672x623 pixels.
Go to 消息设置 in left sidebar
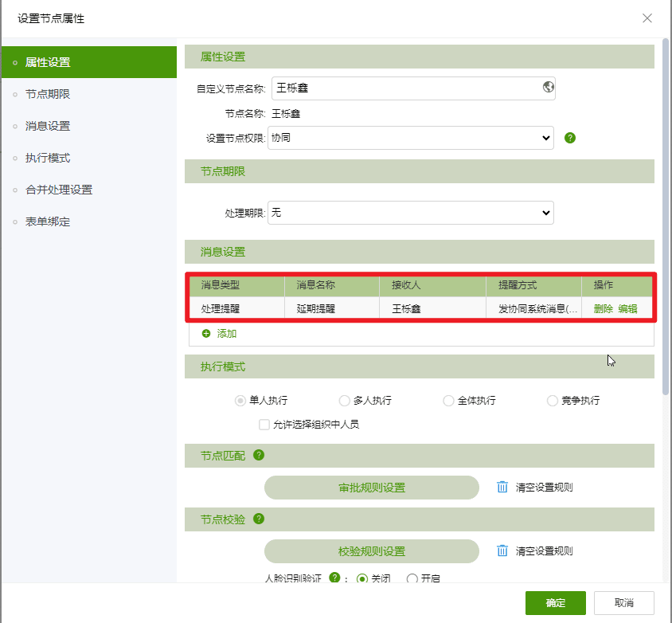(89, 126)
